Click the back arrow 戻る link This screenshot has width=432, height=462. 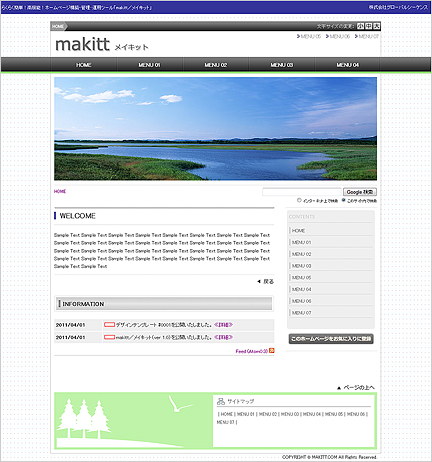pos(265,282)
